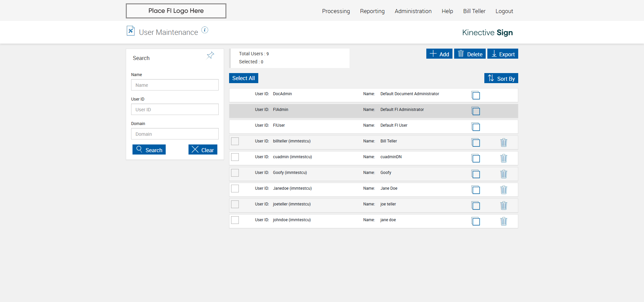Screen dimensions: 644x302
Task: Open copy icon for FIUser row
Action: [476, 127]
